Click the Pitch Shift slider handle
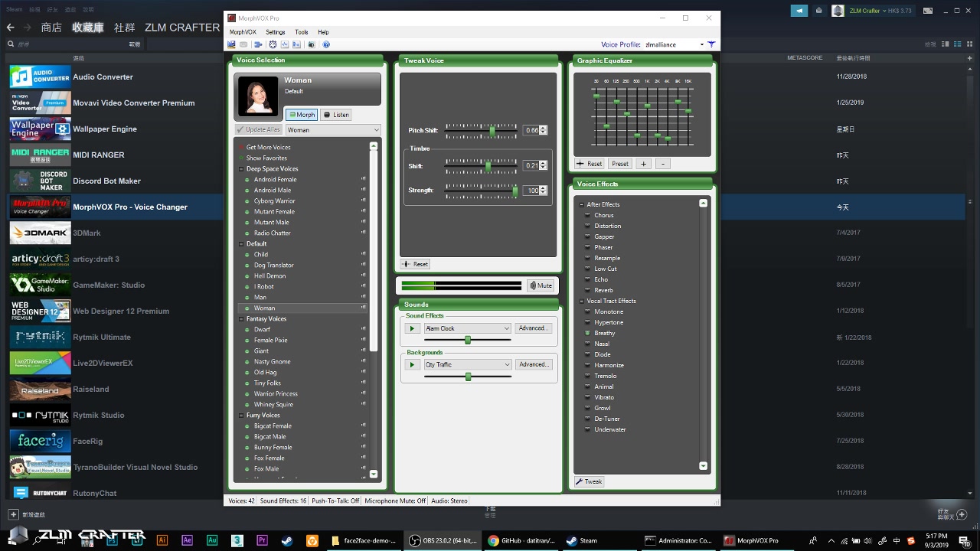 point(492,130)
